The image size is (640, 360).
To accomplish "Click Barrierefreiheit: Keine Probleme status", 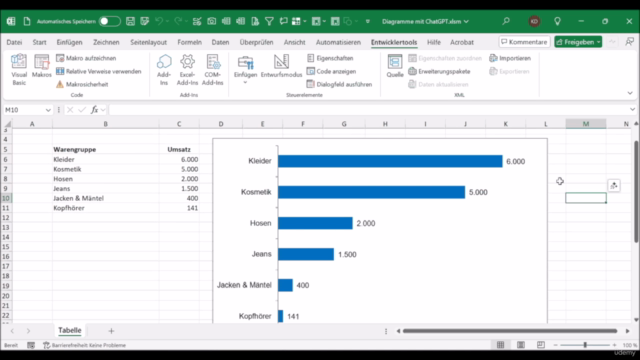I will (84, 345).
